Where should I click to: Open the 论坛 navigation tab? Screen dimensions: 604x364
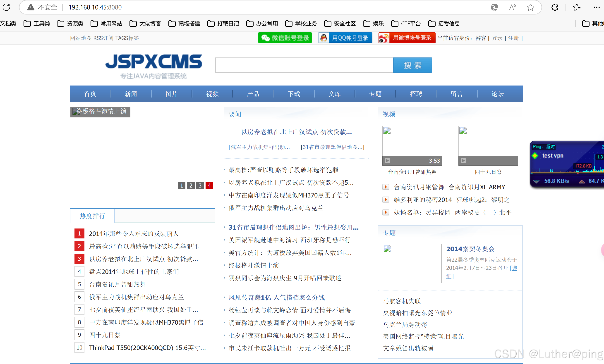[x=497, y=94]
